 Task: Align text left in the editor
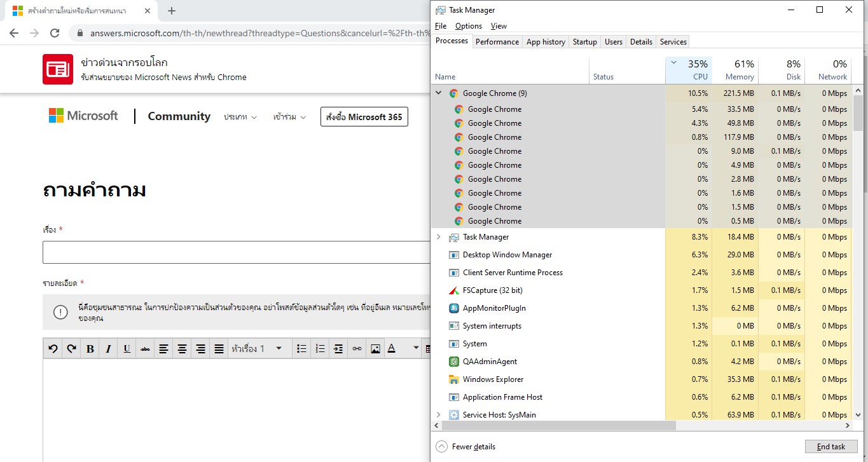coord(163,348)
